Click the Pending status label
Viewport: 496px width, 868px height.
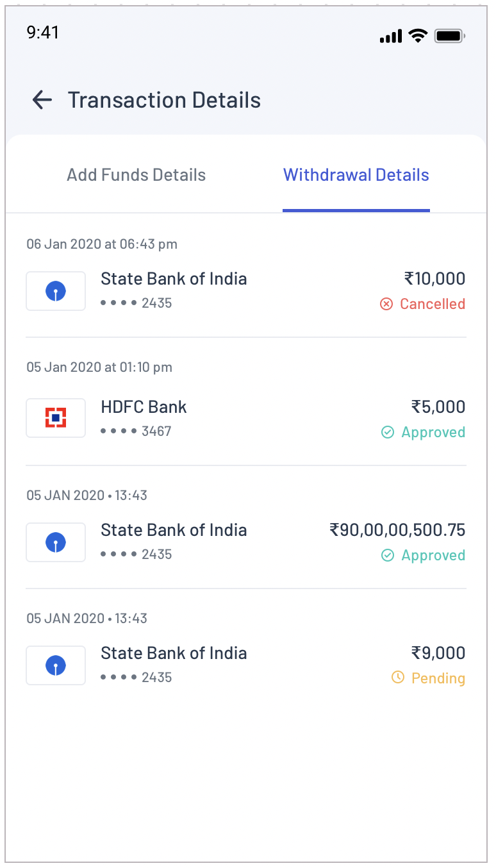pyautogui.click(x=438, y=678)
